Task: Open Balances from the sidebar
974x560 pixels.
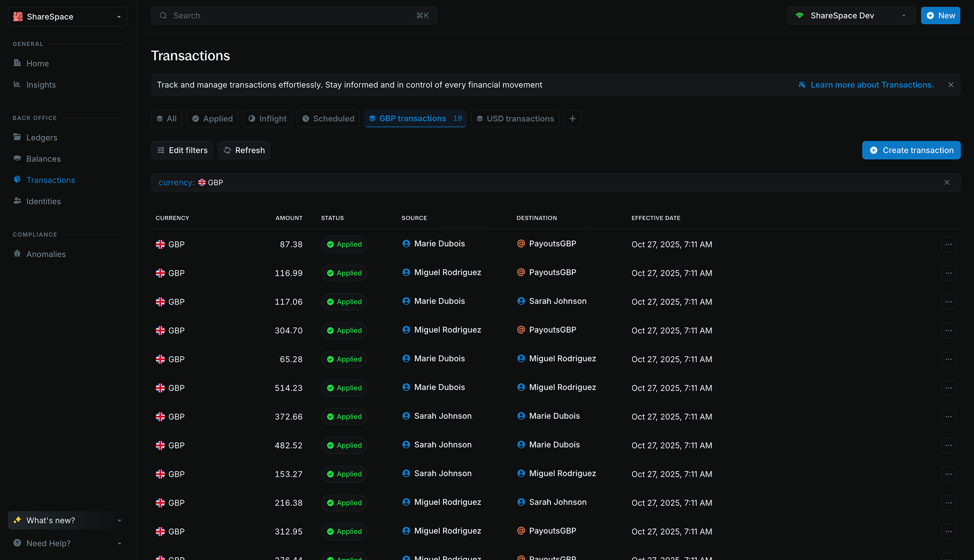Action: [43, 159]
